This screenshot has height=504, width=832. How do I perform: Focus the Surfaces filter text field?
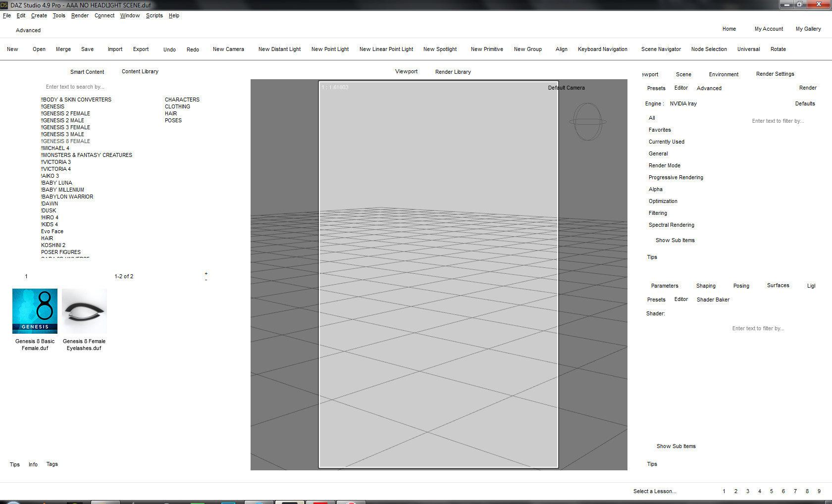click(758, 328)
